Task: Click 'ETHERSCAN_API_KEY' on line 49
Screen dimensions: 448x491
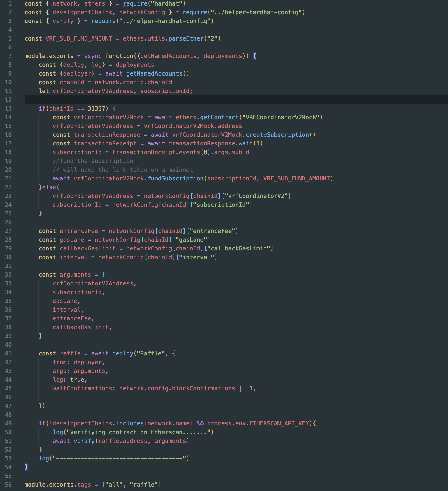Action: (279, 423)
